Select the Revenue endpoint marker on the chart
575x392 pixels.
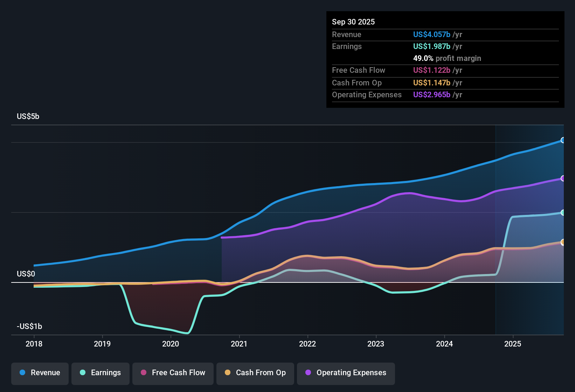click(x=563, y=140)
